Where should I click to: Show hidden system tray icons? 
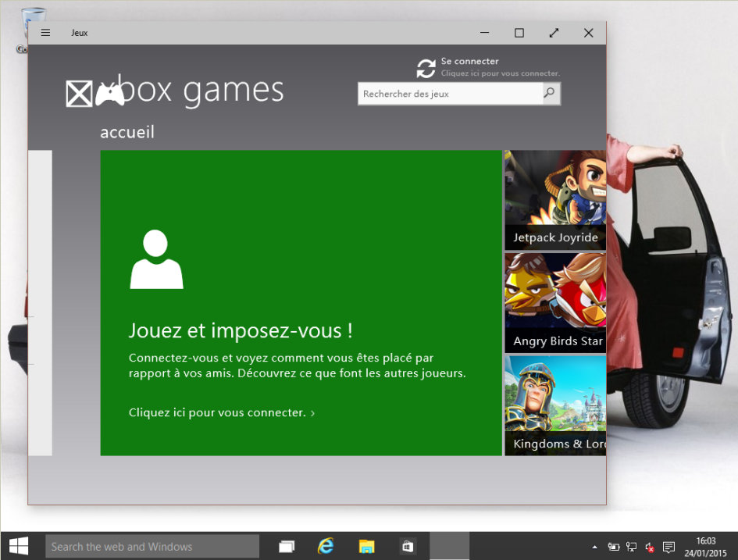(595, 547)
